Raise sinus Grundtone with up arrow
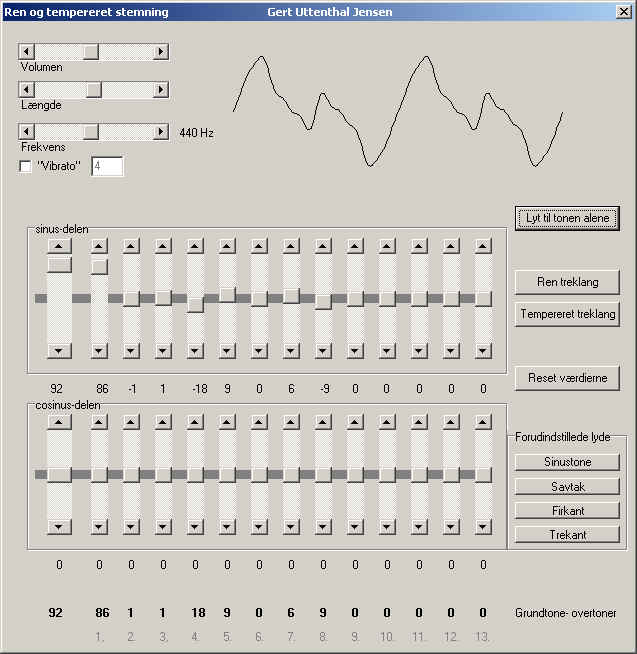Screen dimensions: 637x654 click(59, 246)
